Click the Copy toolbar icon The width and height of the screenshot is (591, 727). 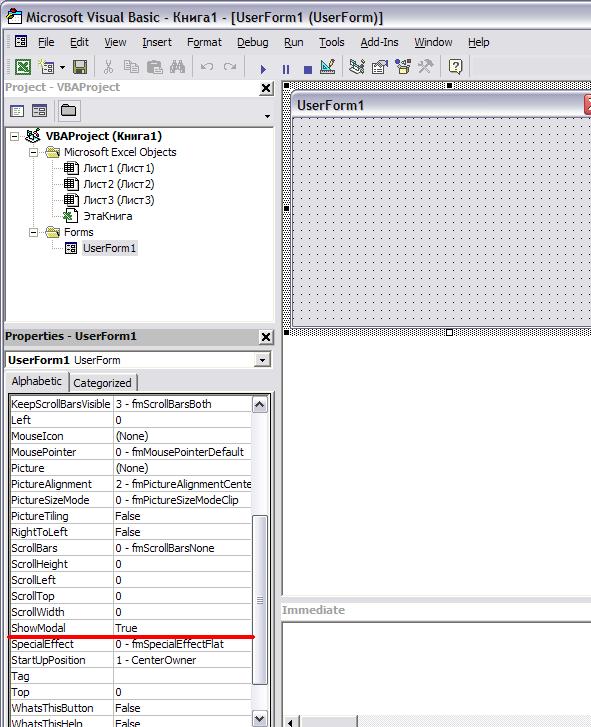click(131, 67)
